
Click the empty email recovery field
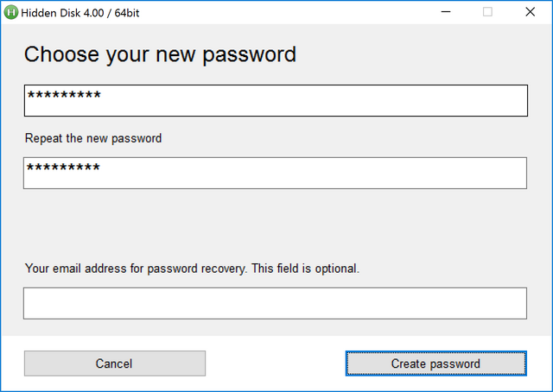pos(275,303)
